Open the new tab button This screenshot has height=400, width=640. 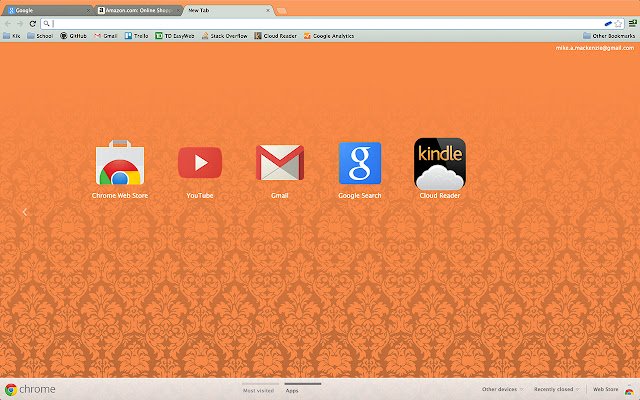click(282, 11)
